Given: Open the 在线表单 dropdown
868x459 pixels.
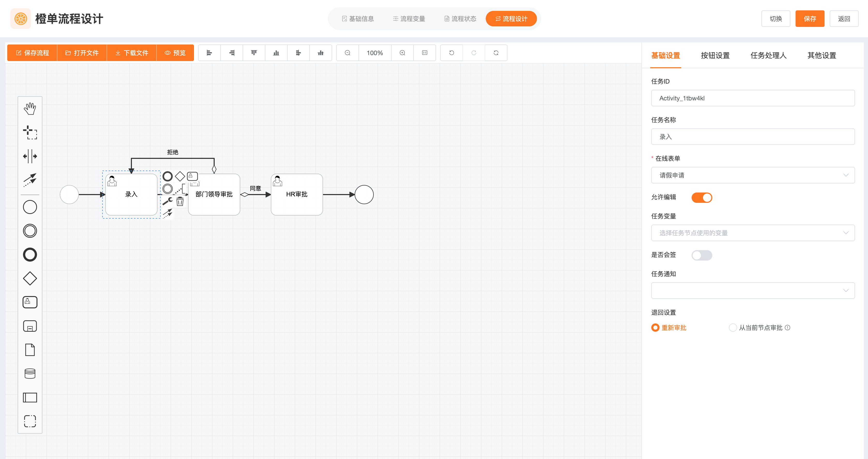Looking at the screenshot, I should click(x=752, y=175).
